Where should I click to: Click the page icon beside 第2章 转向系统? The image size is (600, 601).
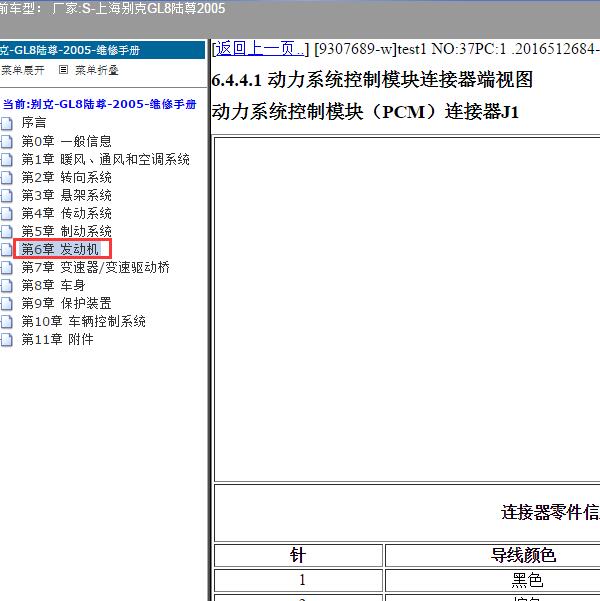[x=7, y=177]
